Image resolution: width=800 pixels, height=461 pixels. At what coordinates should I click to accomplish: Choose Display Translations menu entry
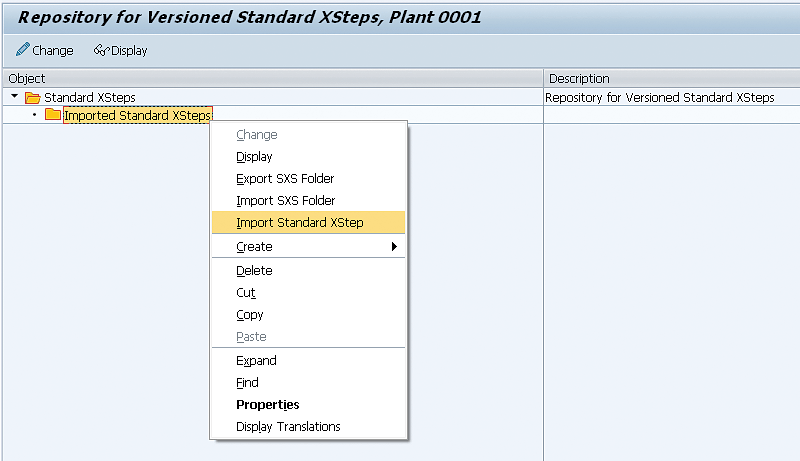[288, 427]
